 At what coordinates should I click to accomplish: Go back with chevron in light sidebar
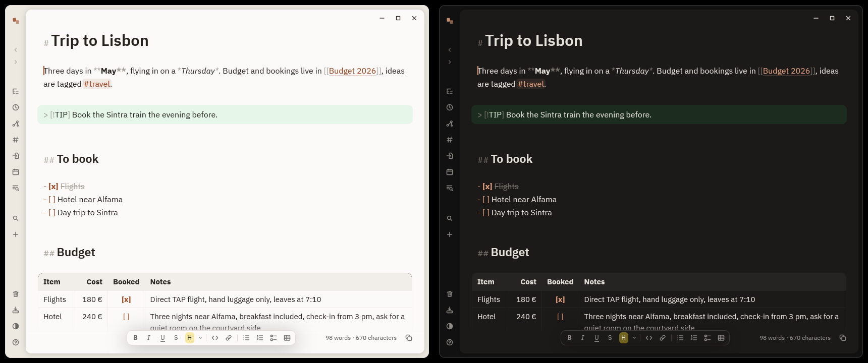pos(16,50)
